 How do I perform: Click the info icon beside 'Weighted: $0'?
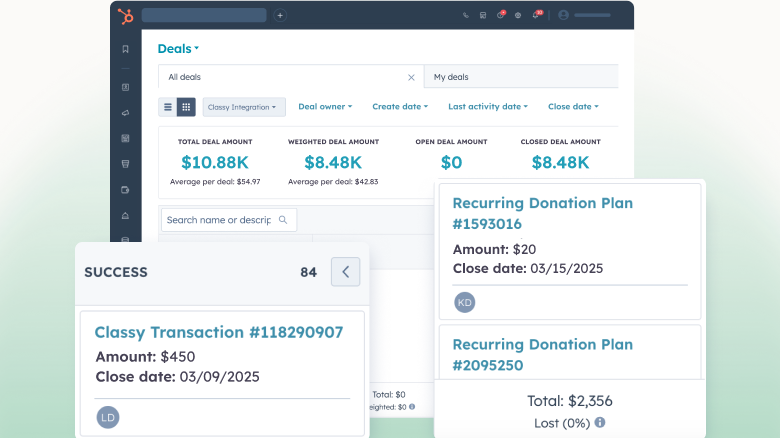point(412,407)
